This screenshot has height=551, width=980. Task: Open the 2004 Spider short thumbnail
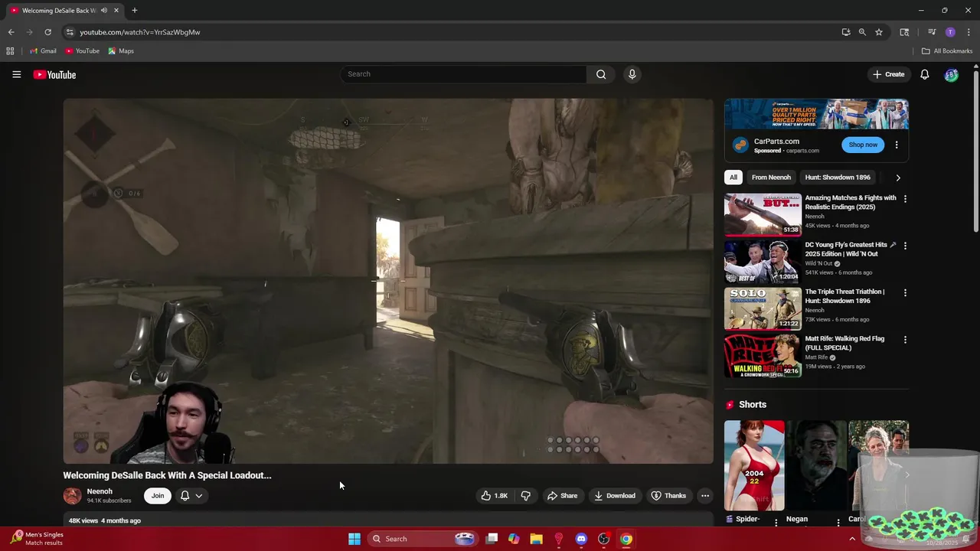tap(754, 465)
